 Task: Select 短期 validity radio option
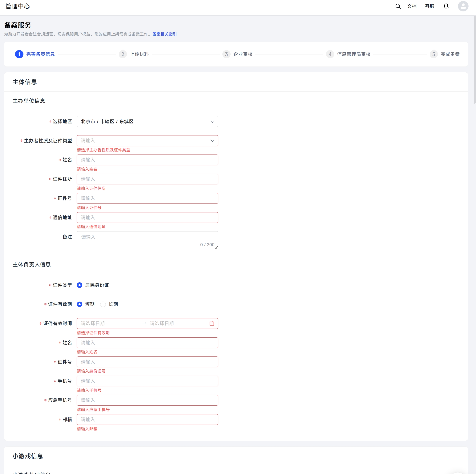[80, 304]
